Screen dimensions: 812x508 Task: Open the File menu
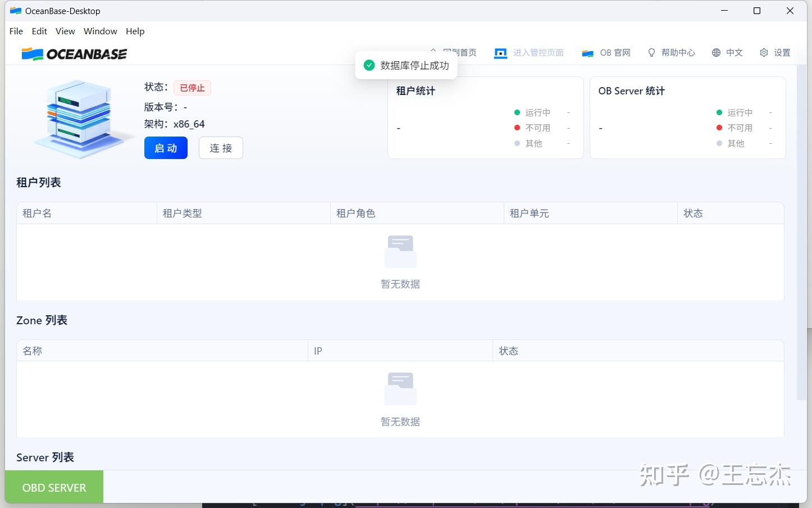(16, 31)
